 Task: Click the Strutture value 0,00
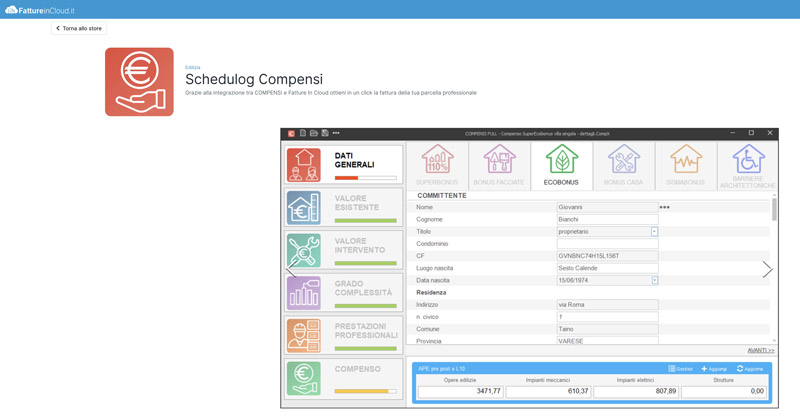tap(723, 391)
